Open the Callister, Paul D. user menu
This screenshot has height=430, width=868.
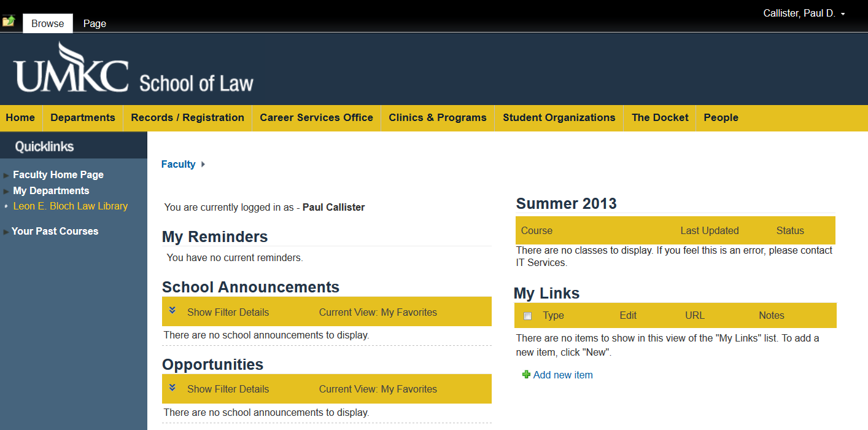click(x=804, y=13)
